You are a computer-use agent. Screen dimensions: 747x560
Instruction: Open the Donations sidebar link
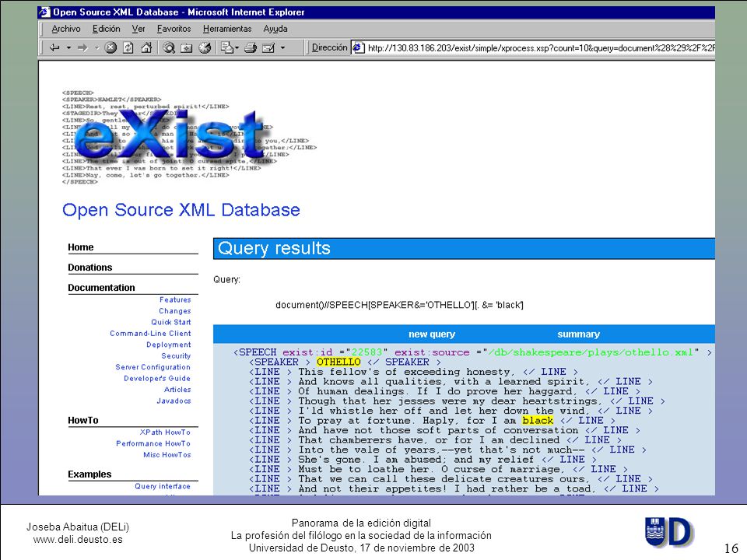[90, 267]
